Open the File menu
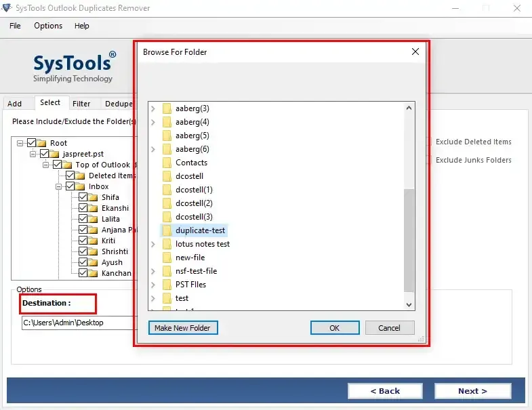Viewport: 532px width, 410px height. [15, 26]
